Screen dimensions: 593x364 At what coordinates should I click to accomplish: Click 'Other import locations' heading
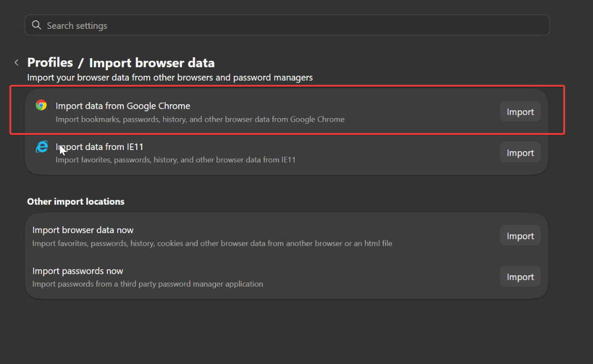pyautogui.click(x=76, y=202)
